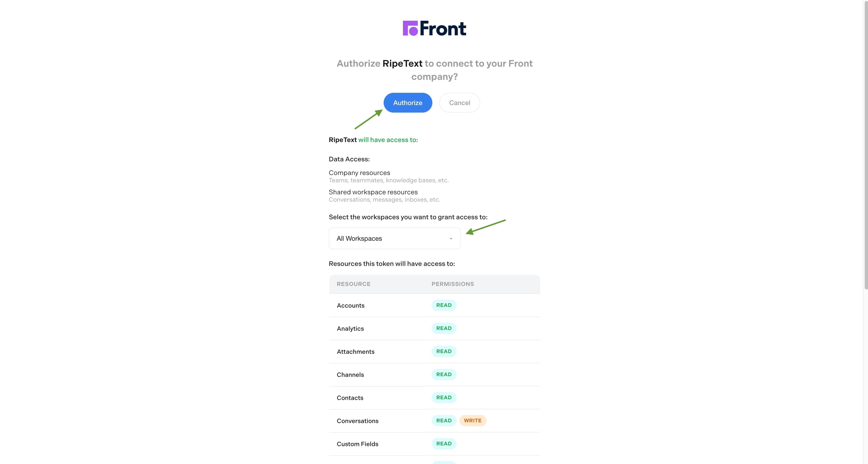This screenshot has width=868, height=464.
Task: Click the PERMISSIONS column header
Action: [x=453, y=284]
